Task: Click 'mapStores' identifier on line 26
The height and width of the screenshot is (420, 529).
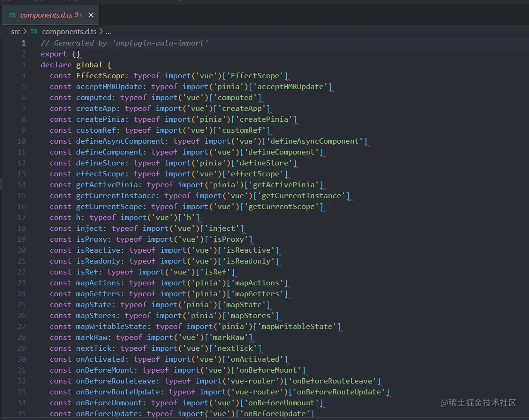Action: 96,316
